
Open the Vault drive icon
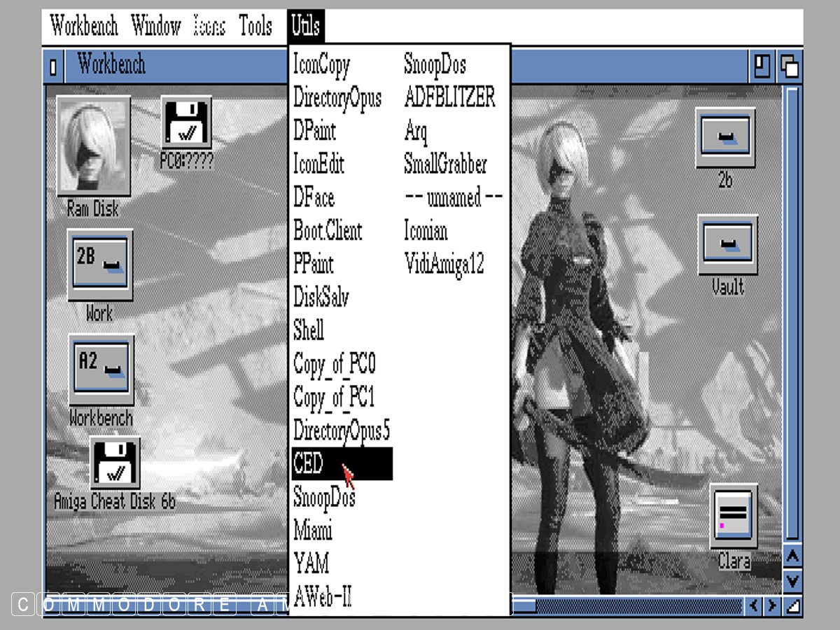pyautogui.click(x=727, y=244)
